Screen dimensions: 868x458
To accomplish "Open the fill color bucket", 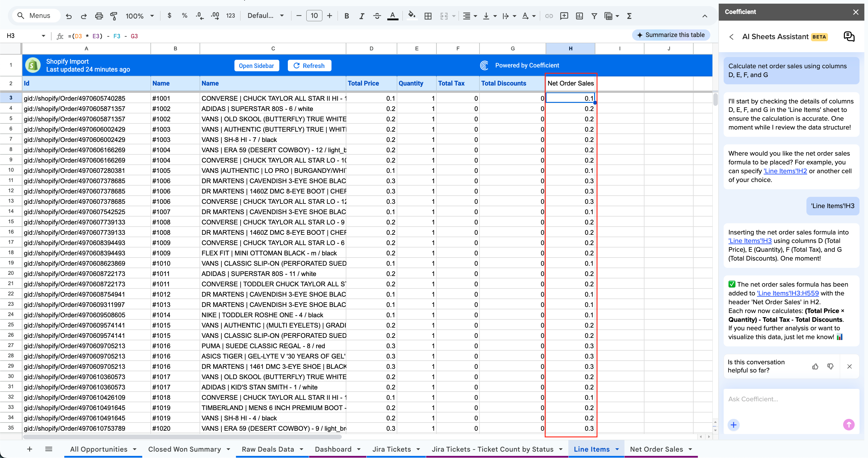I will (412, 15).
